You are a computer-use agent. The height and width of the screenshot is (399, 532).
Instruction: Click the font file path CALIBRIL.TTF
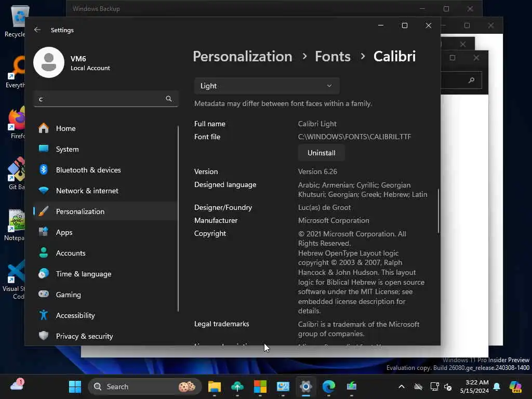[354, 137]
